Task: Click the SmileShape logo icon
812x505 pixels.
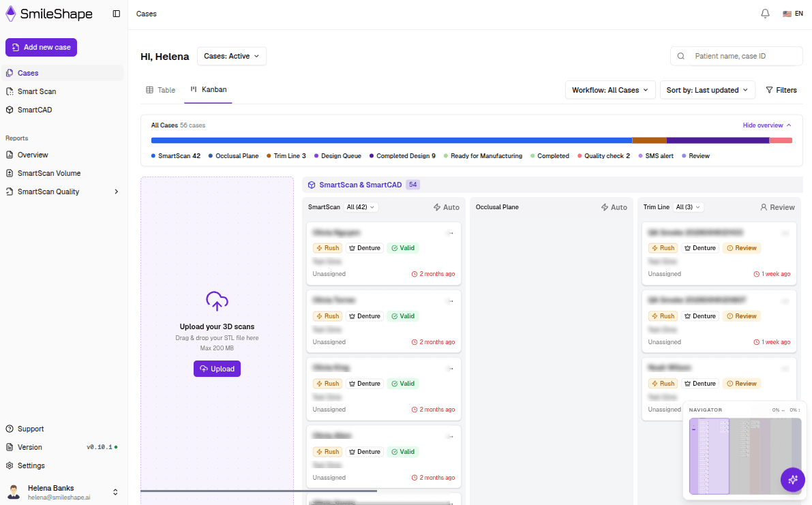Action: click(x=11, y=14)
